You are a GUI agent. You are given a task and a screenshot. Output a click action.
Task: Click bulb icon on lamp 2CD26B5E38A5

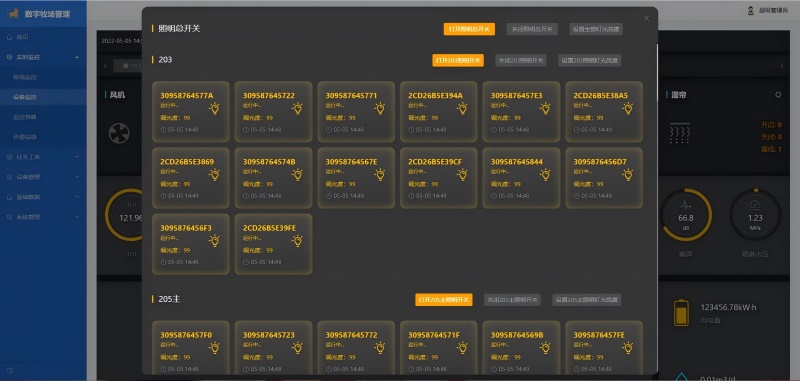click(x=628, y=108)
